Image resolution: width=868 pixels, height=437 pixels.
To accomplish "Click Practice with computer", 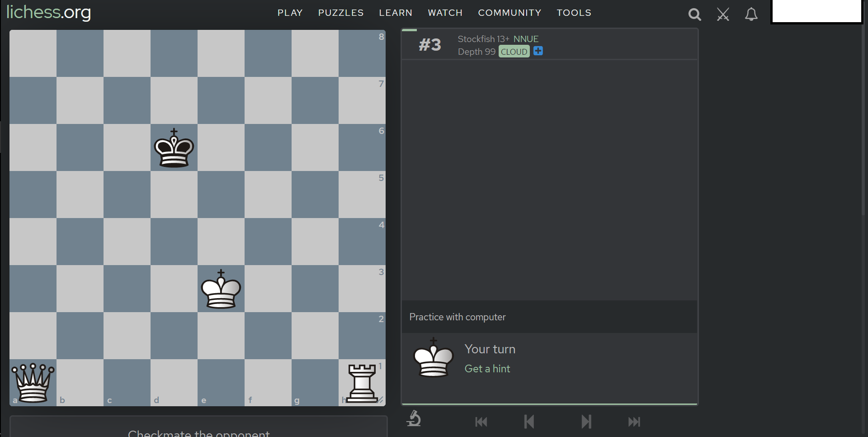I will [x=457, y=317].
